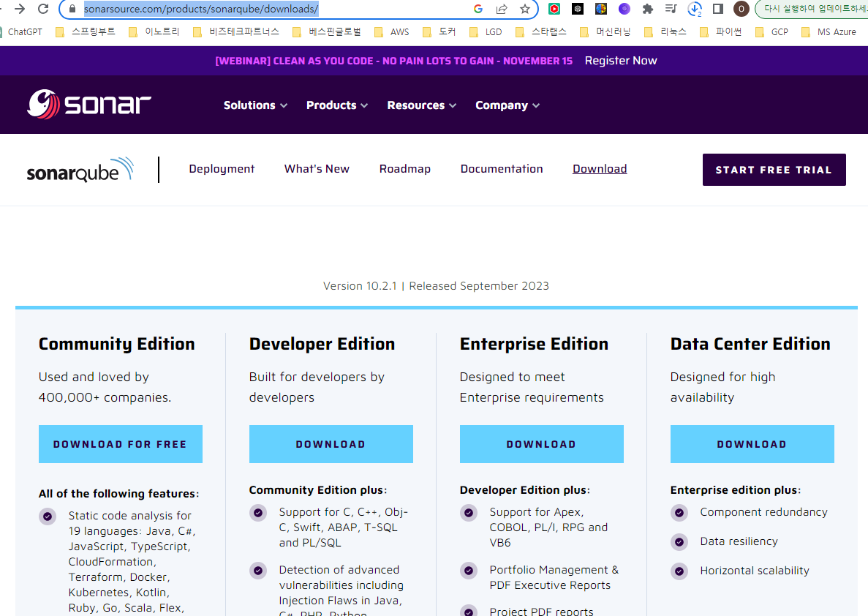Open the Roadmap tab
868x616 pixels.
(x=404, y=169)
